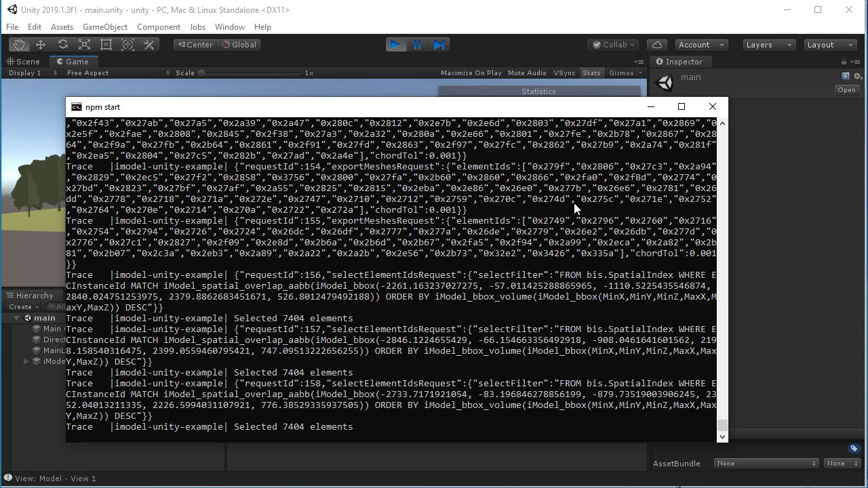868x488 pixels.
Task: Select the Rotate tool
Action: [x=62, y=45]
